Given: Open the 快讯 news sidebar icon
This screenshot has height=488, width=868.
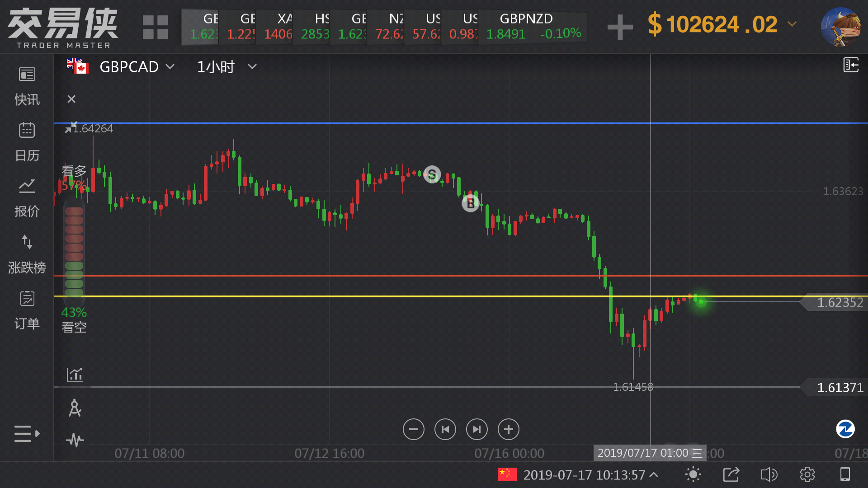Looking at the screenshot, I should coord(27,75).
